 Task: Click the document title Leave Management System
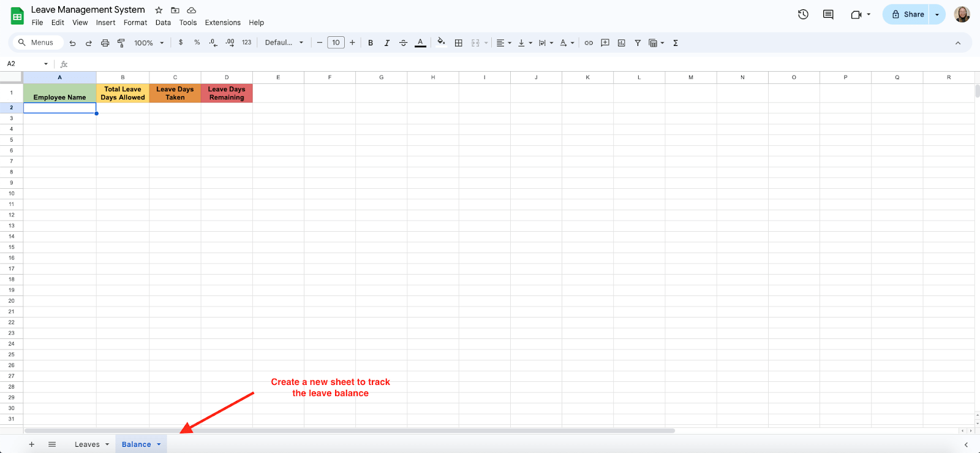point(88,10)
